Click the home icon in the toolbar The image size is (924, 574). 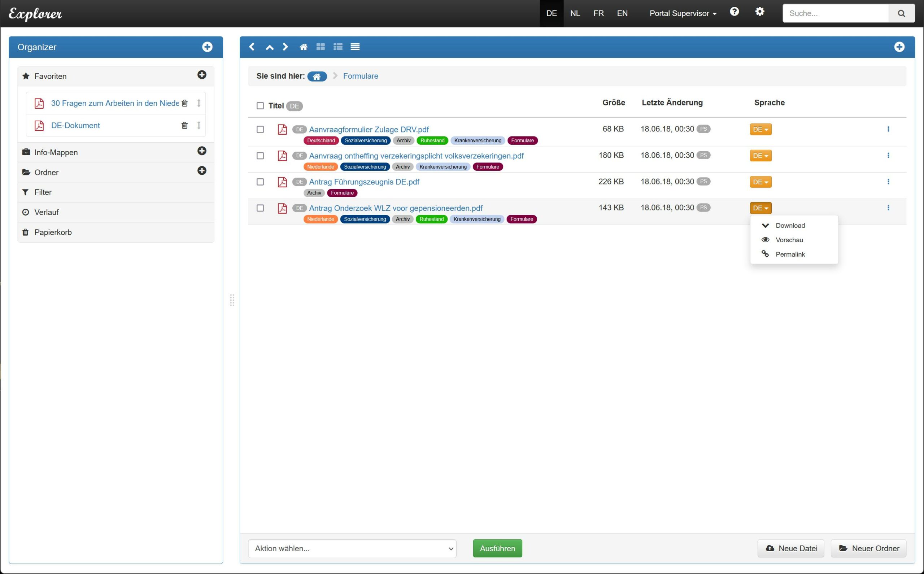[303, 47]
